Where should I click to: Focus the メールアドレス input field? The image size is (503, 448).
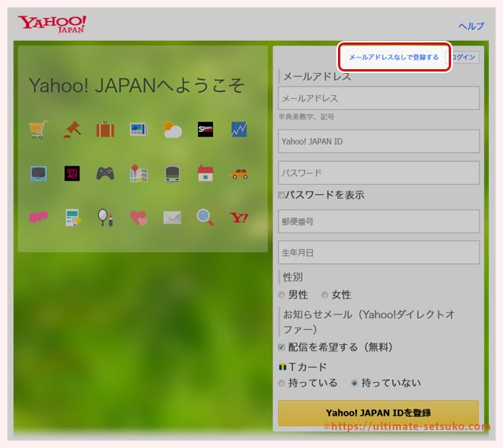click(x=379, y=98)
